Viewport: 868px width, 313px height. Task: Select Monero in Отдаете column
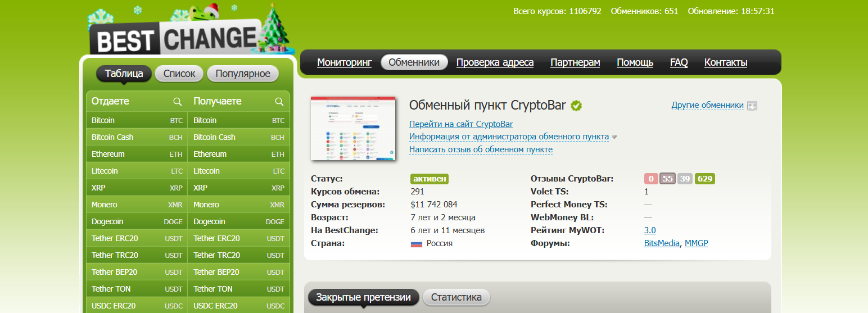point(137,205)
